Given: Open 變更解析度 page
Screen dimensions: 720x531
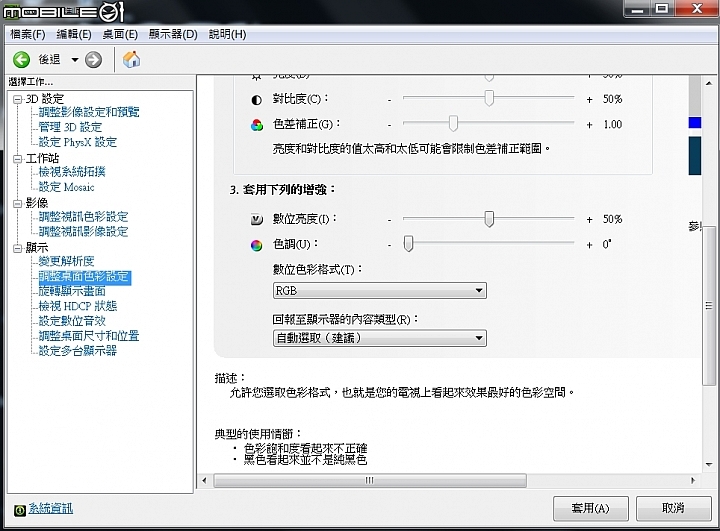Looking at the screenshot, I should coord(67,261).
